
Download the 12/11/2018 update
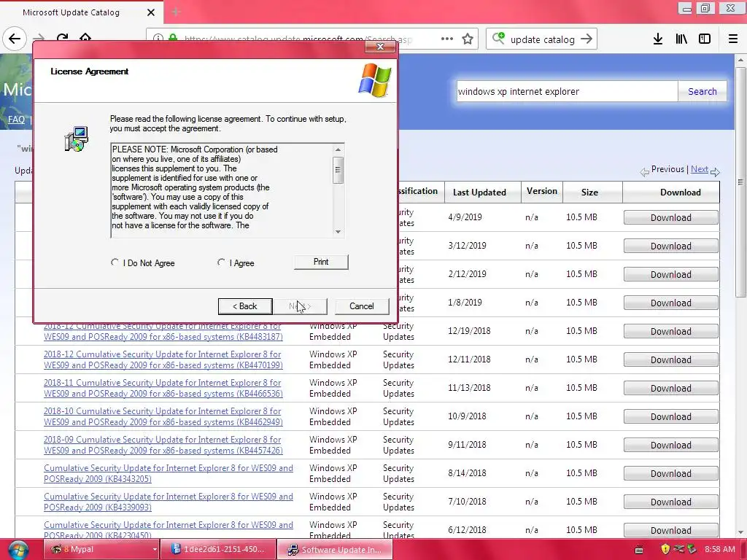671,360
